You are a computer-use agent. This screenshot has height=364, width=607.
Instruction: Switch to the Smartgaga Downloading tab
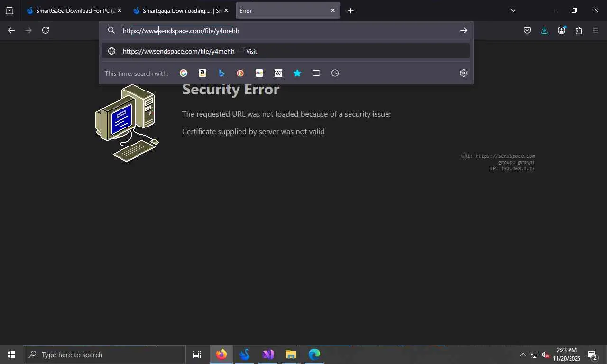tap(180, 10)
